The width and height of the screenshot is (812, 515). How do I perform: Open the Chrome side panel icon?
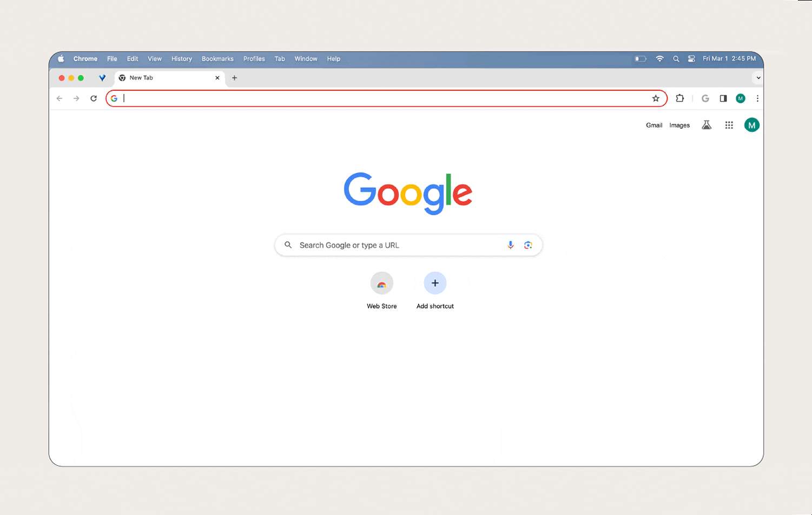[x=723, y=98]
